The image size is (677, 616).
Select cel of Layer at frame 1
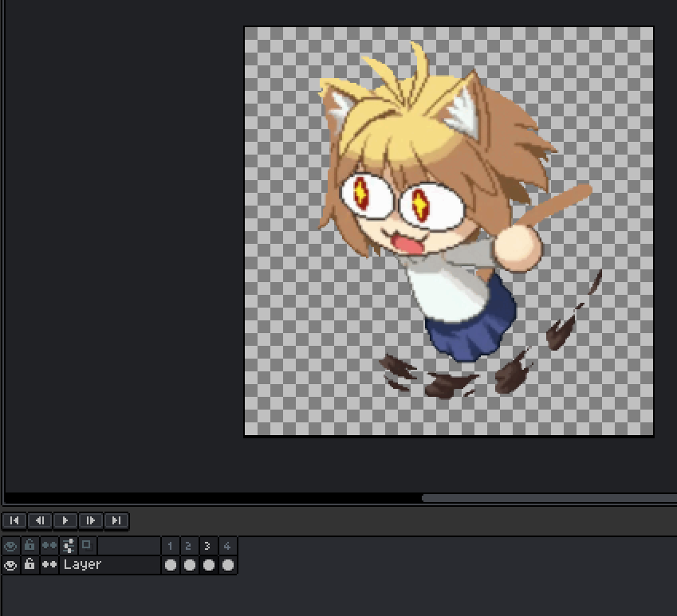(x=171, y=565)
